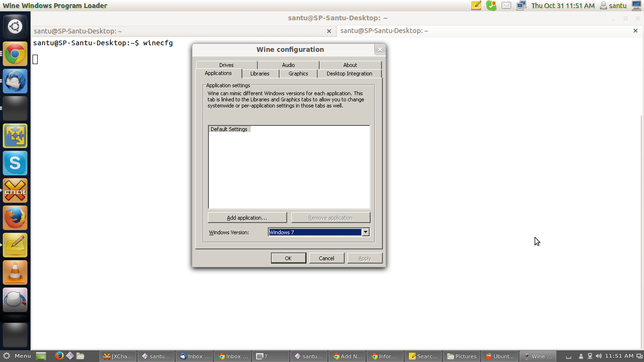
Task: Switch to the '?' taskbar window
Action: pos(271,356)
